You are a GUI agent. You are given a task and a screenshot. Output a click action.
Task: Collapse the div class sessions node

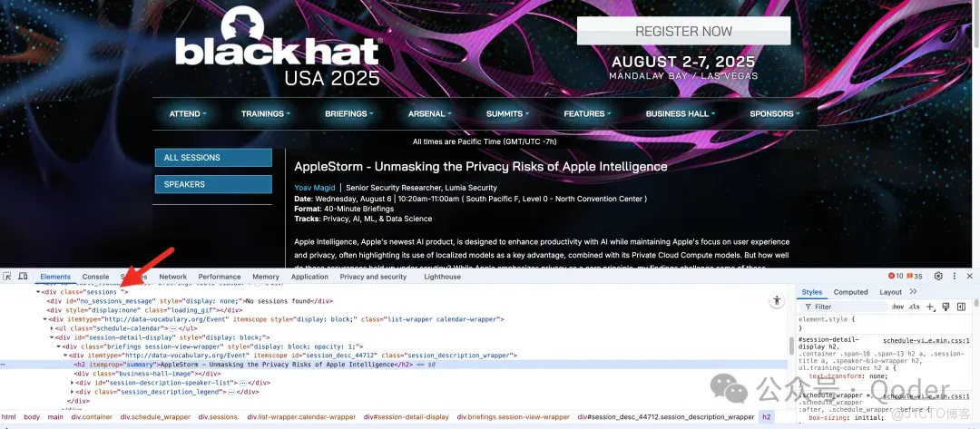click(38, 292)
